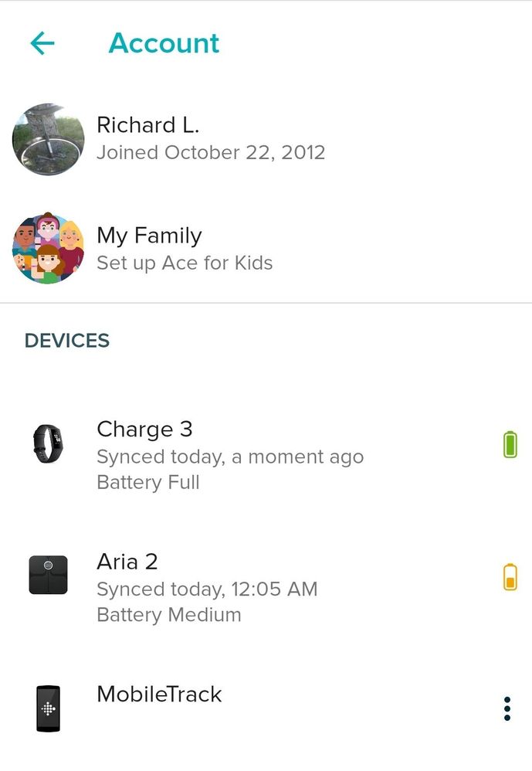This screenshot has width=532, height=771.
Task: Open Aria 2 device settings
Action: (x=127, y=562)
